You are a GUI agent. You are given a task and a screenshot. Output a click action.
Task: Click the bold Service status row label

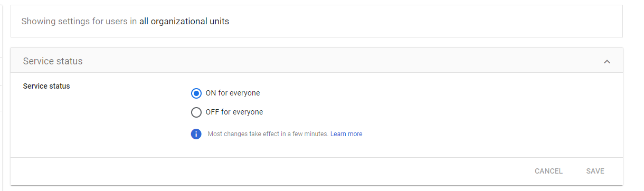pyautogui.click(x=46, y=86)
